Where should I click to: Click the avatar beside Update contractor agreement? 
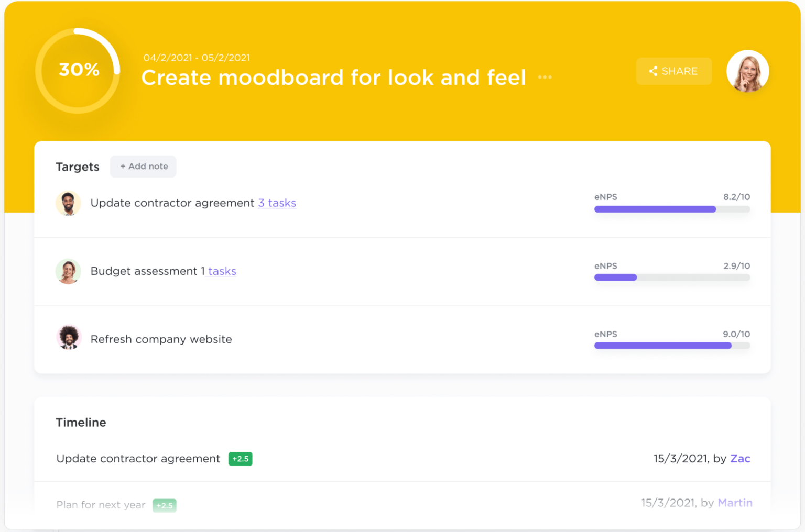(68, 203)
